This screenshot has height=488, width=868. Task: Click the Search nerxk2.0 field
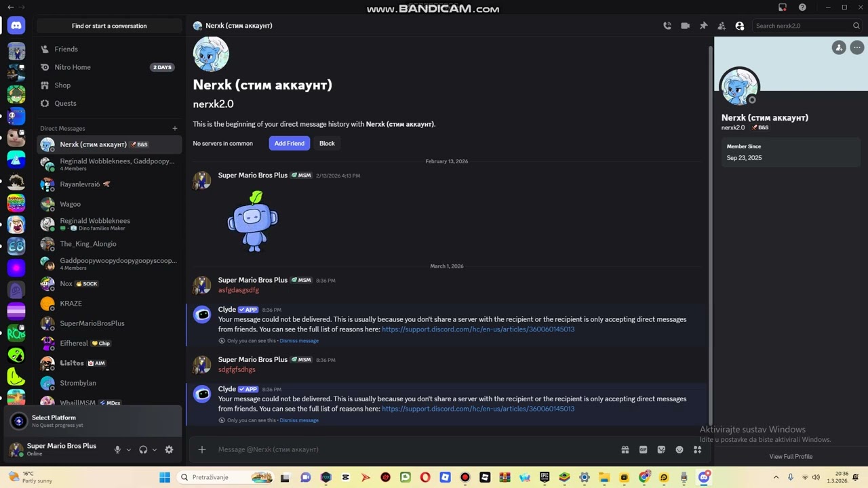click(807, 26)
